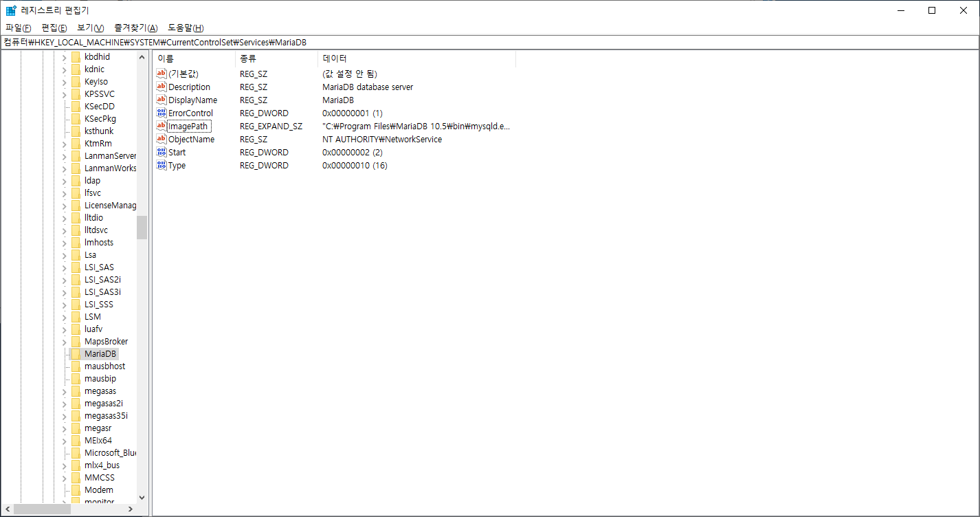Click the DWORD icon beside Type
This screenshot has height=517, width=980.
coord(162,165)
